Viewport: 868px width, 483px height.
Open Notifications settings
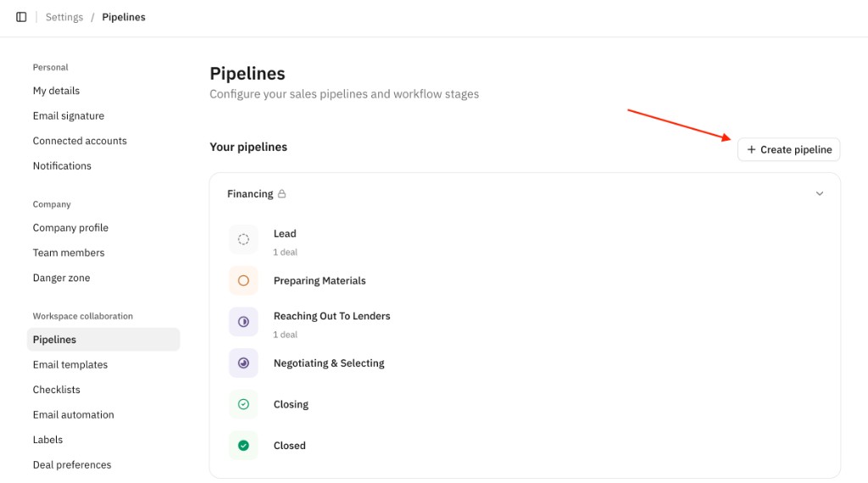(x=62, y=166)
